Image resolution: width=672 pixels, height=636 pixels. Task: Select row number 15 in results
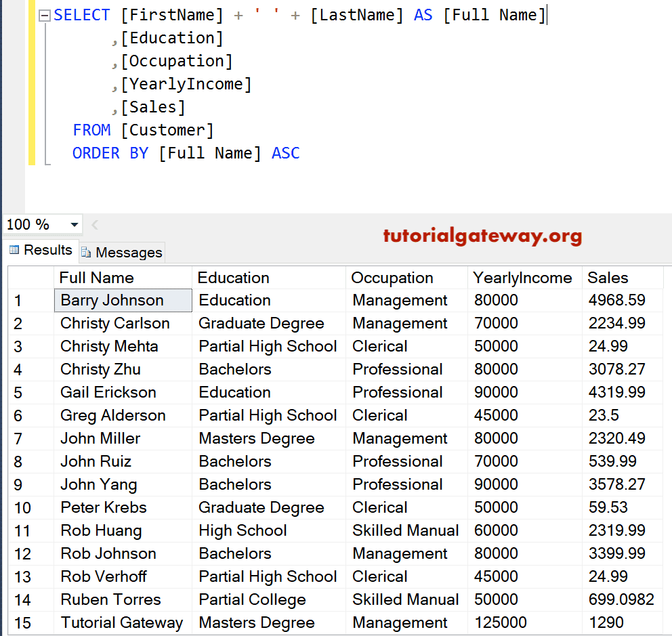[30, 622]
